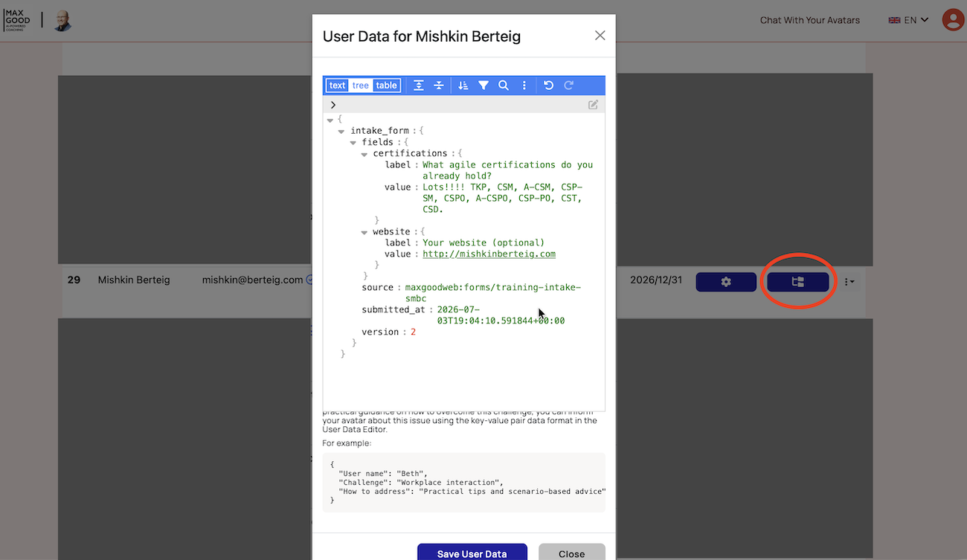Click the Max Good logo
Screen dimensions: 967x560
coord(17,20)
